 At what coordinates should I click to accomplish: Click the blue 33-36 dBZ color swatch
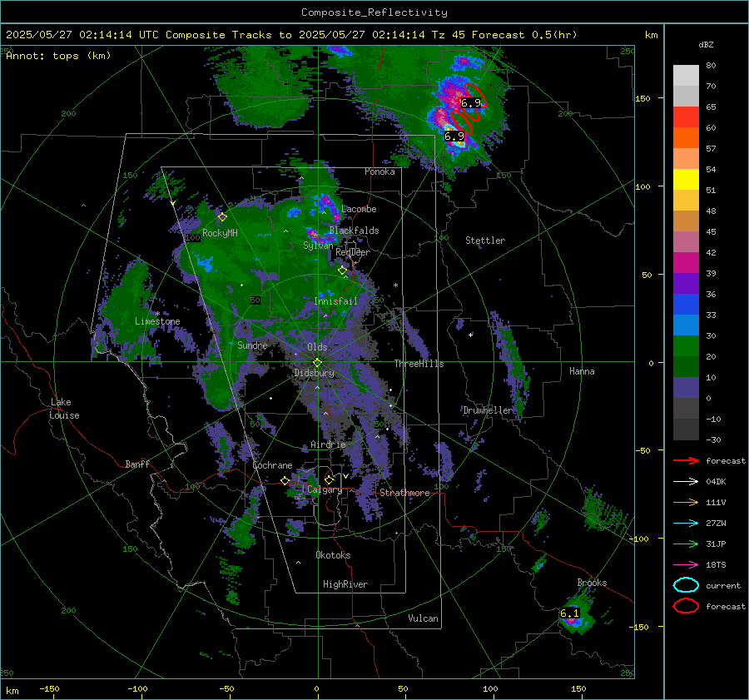click(686, 305)
